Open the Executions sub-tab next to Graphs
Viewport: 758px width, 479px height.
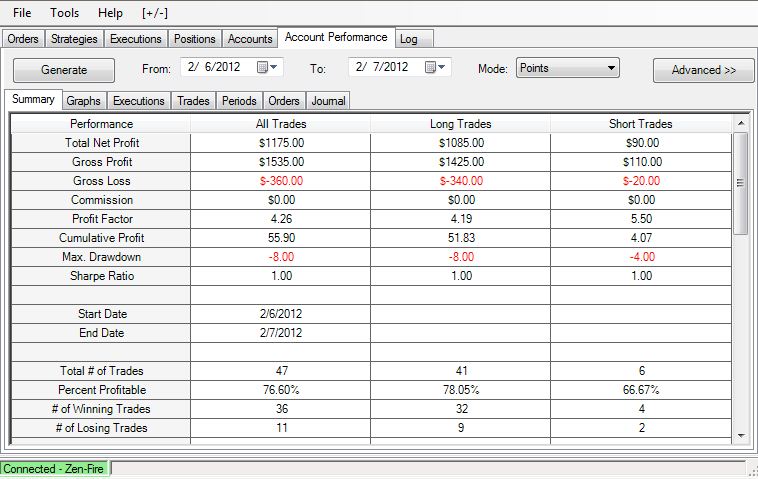click(x=139, y=101)
